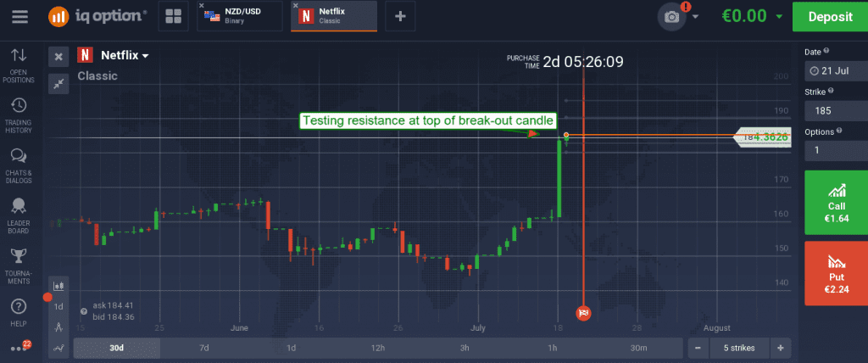Open Tournaments trophy icon
The height and width of the screenshot is (363, 868).
[19, 266]
